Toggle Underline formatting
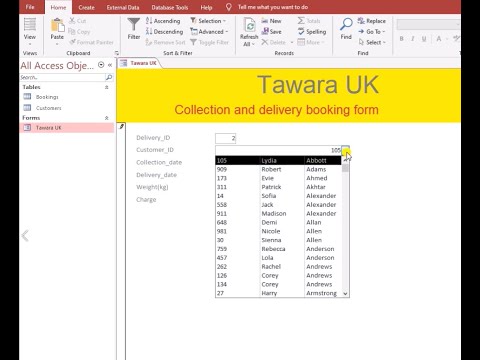The height and width of the screenshot is (360, 480). [424, 39]
